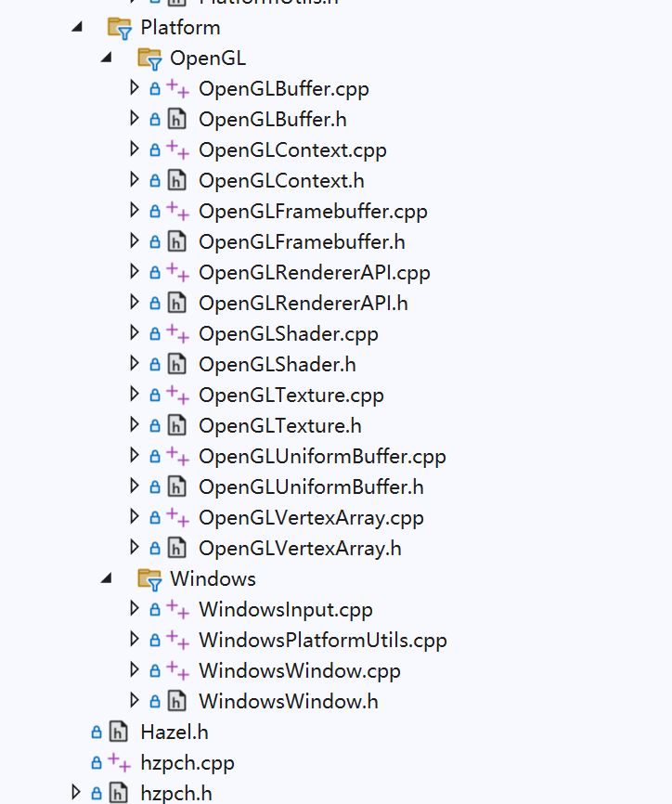The height and width of the screenshot is (804, 672).
Task: Open OpenGLContext.cpp in the tree
Action: click(x=292, y=150)
